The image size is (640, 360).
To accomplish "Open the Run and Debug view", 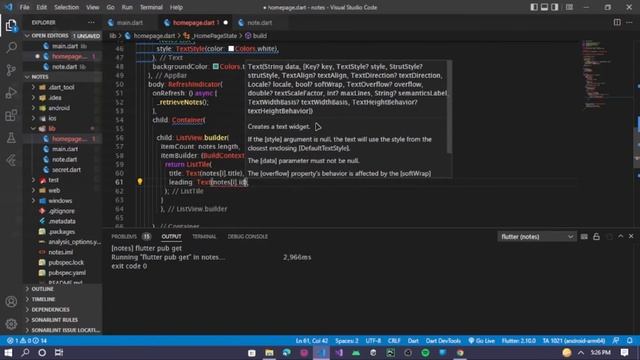I will point(11,93).
